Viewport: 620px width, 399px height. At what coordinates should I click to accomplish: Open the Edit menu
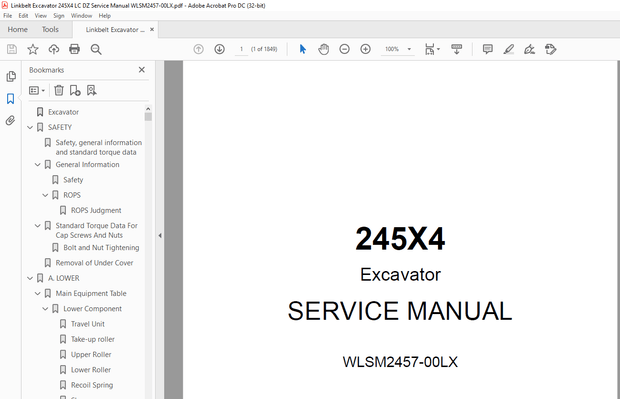(23, 16)
